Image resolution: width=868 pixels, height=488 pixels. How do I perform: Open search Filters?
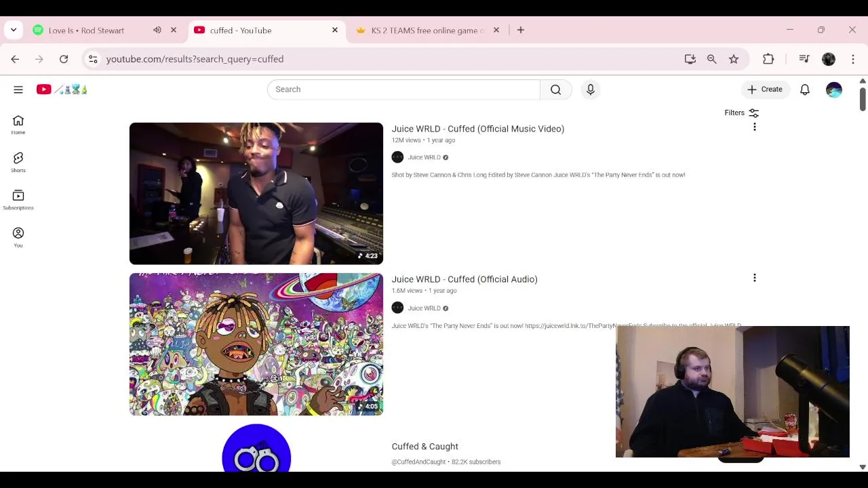click(x=741, y=113)
